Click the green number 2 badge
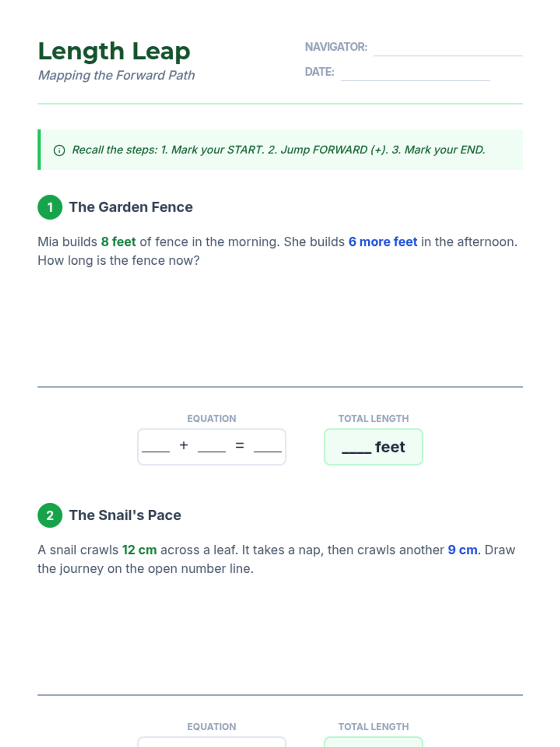560x747 pixels. point(50,515)
